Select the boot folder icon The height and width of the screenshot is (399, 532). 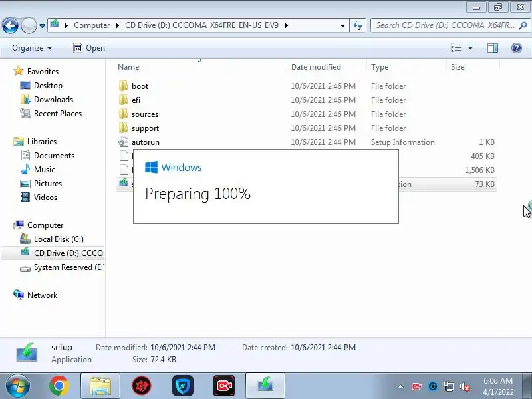point(123,86)
